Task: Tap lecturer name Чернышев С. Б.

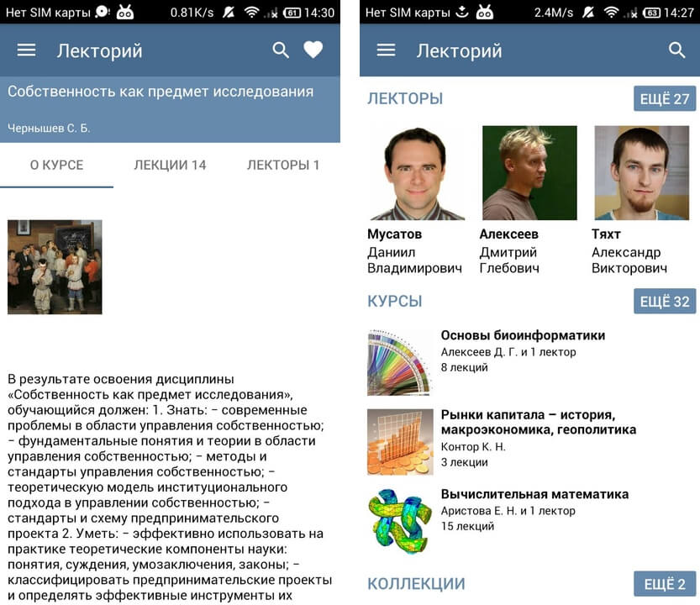Action: pos(49,129)
